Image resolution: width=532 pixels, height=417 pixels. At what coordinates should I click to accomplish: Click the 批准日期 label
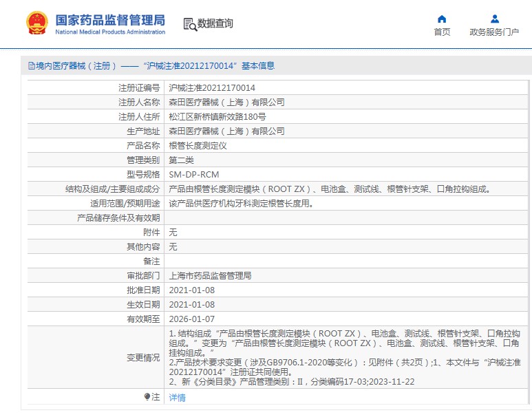143,290
